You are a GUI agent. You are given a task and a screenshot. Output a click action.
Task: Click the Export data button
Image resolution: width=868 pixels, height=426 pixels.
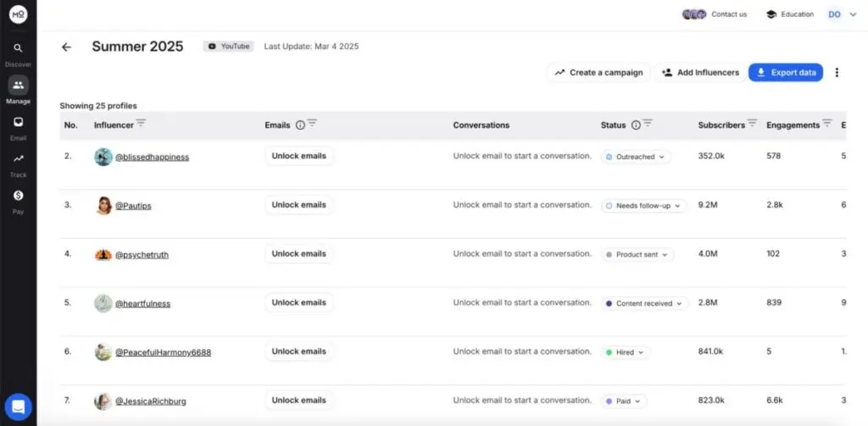(x=786, y=73)
